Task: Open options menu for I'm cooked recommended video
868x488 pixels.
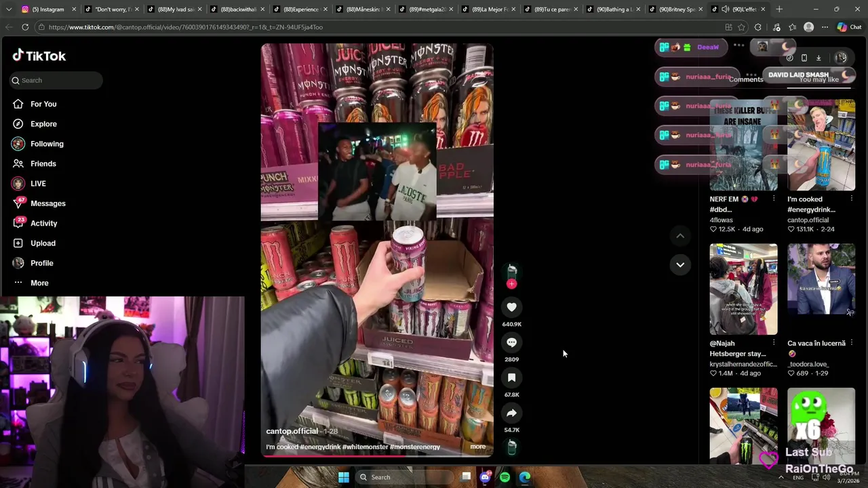Action: 851,199
